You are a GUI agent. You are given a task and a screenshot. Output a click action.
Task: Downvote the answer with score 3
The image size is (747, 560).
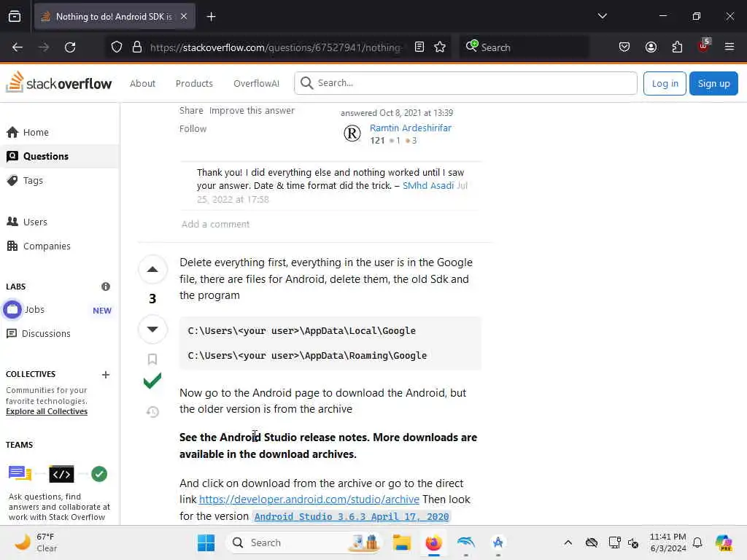coord(152,329)
